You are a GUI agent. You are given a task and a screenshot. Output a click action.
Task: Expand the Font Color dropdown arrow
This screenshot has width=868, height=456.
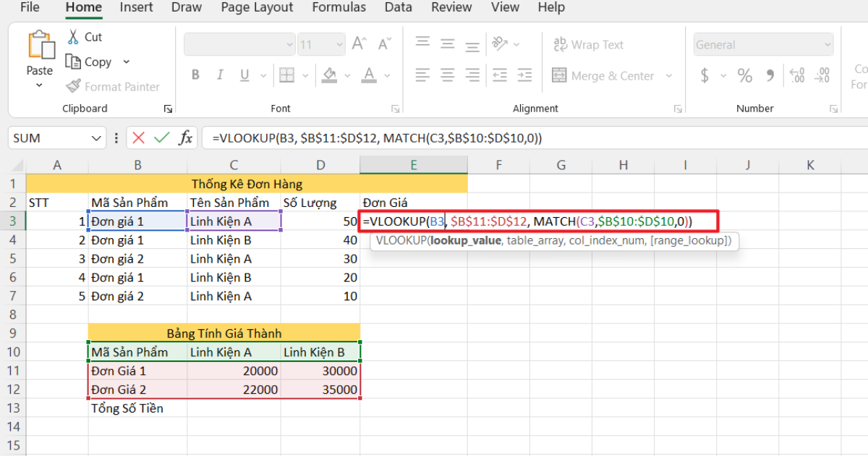(x=388, y=75)
